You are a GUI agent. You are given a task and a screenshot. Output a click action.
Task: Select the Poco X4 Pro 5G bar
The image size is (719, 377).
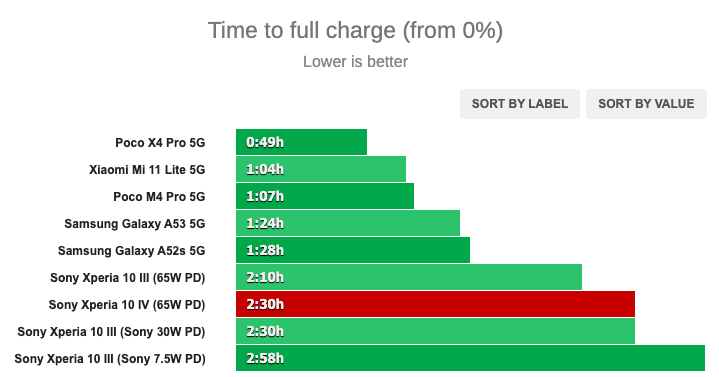pos(301,142)
